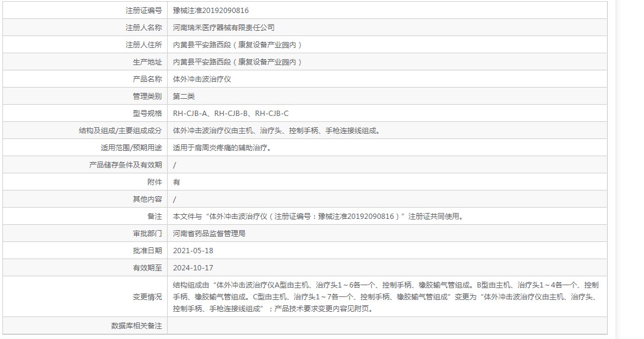
Task: Select model list RH-CJB-A、RH-CJB-B、RH-CJB-C
Action: (x=231, y=114)
